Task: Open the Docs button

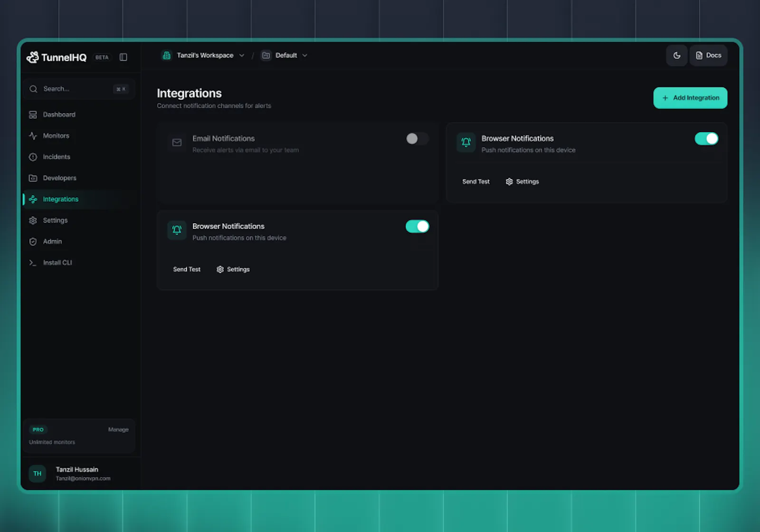Action: pos(708,56)
